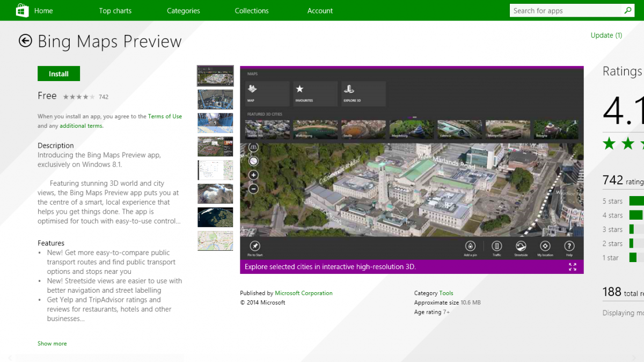Click the Age rating 7+ text
Screen dimensions: 644x362
432,312
